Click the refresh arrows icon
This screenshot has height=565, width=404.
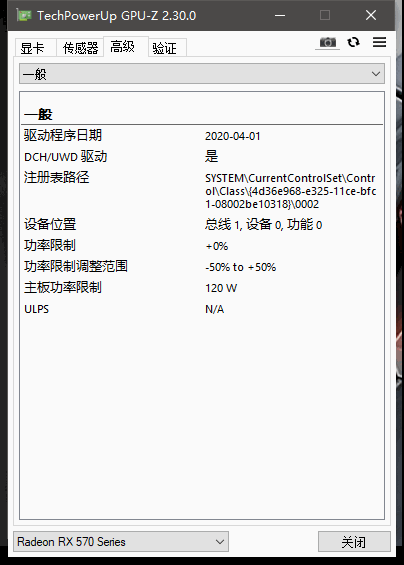(x=354, y=42)
